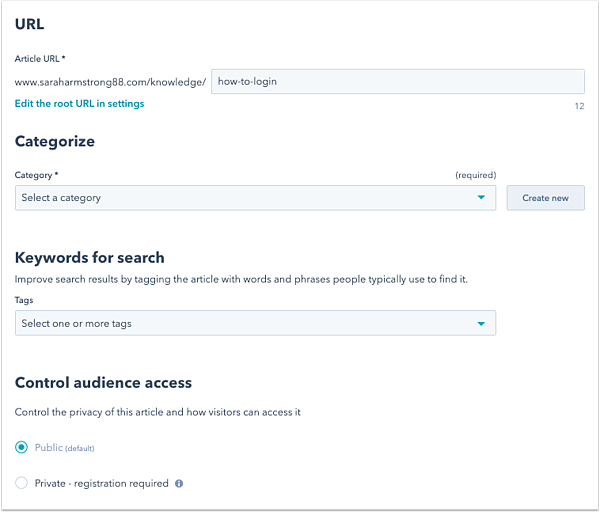
Task: Click the Create new category button
Action: click(545, 198)
